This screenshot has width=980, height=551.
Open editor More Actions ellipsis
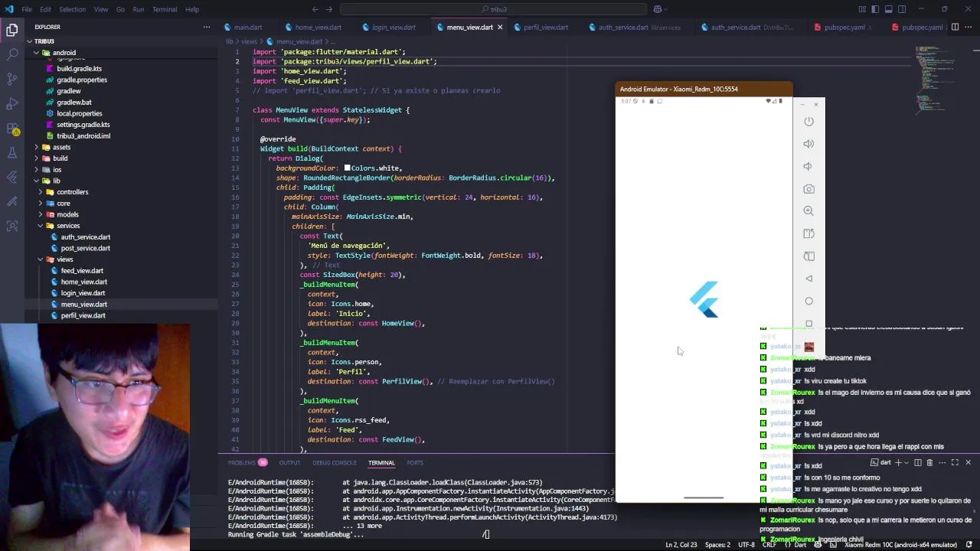(x=969, y=27)
